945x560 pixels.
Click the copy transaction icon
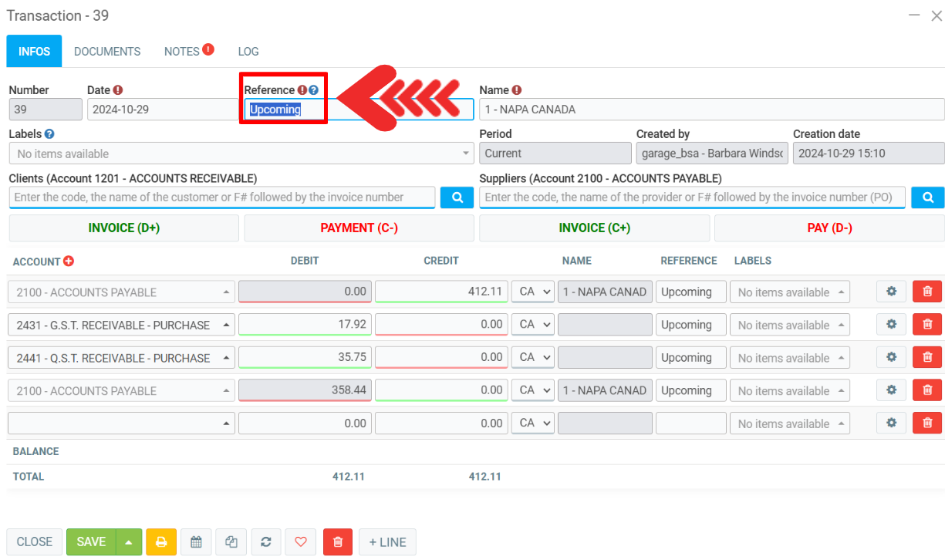coord(231,541)
